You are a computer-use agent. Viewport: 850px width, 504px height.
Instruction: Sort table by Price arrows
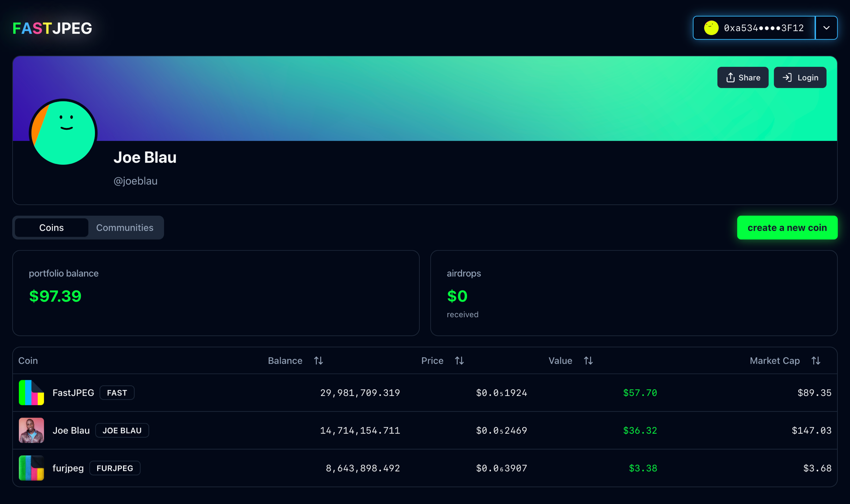pyautogui.click(x=459, y=361)
